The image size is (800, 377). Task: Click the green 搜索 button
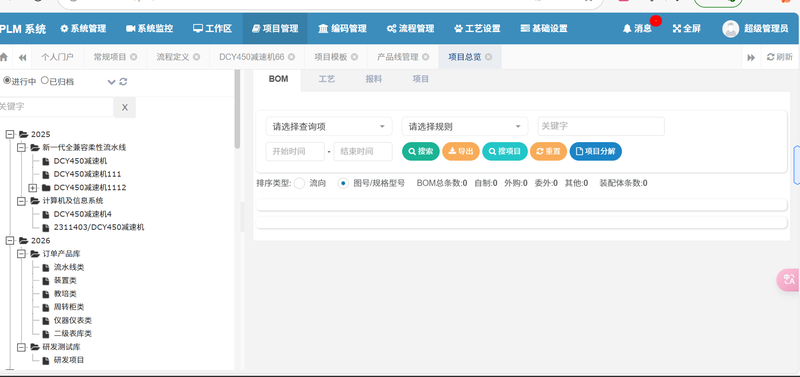pos(420,152)
